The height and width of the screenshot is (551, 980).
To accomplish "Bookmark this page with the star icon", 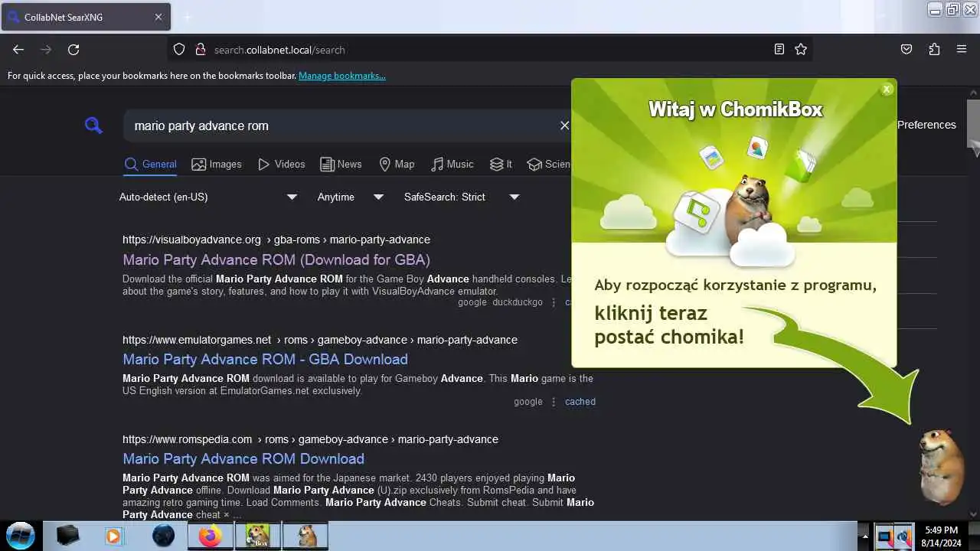I will 801,49.
